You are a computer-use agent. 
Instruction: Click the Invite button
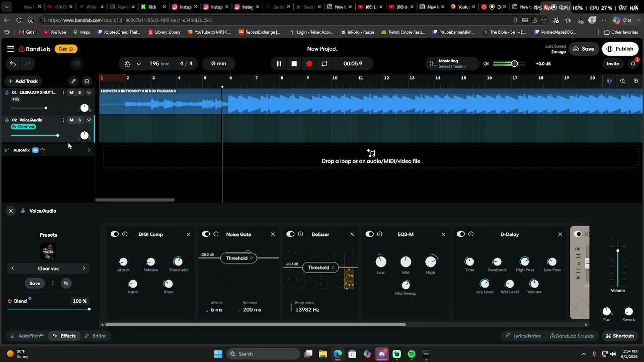click(613, 64)
